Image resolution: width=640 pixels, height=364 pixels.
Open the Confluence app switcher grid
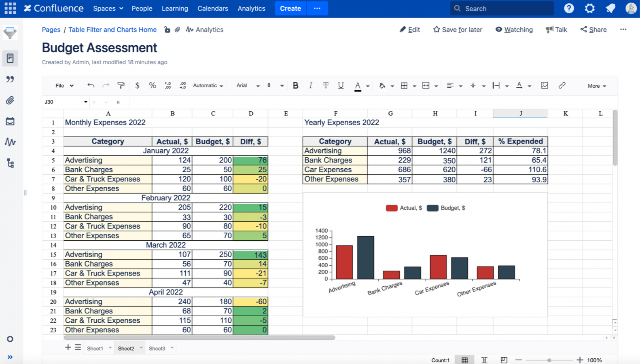[x=10, y=8]
